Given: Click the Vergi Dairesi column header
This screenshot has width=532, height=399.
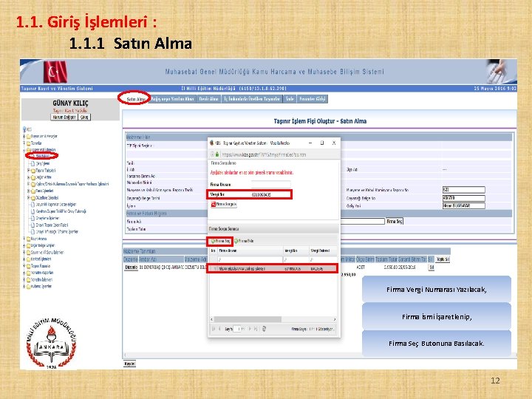Looking at the screenshot, I should click(323, 250).
